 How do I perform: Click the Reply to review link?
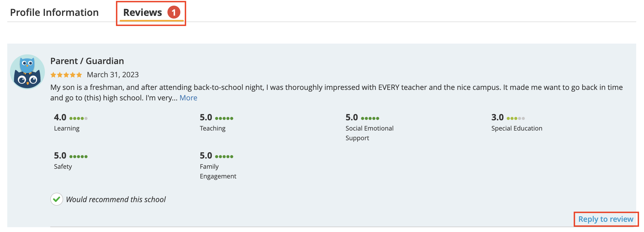[606, 219]
